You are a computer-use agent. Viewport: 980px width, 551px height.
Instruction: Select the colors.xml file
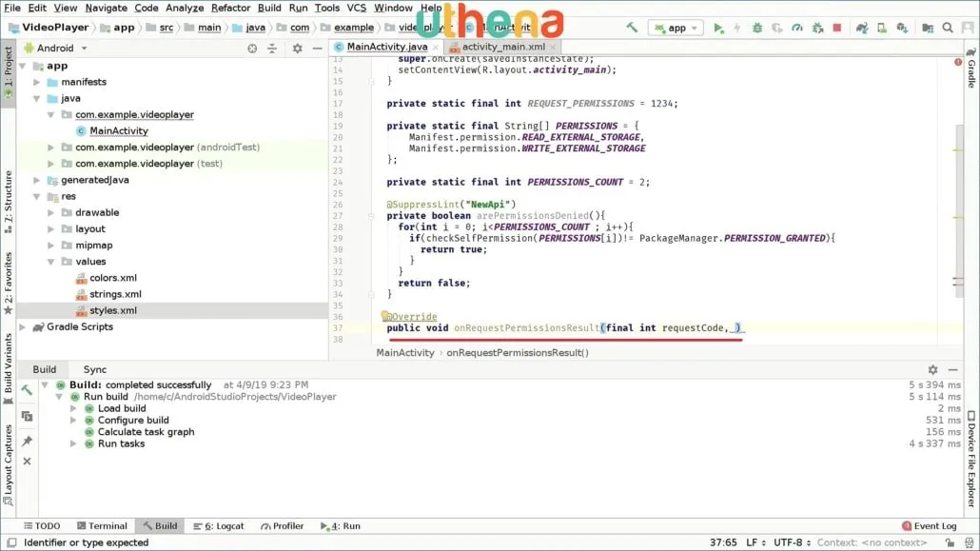[112, 278]
